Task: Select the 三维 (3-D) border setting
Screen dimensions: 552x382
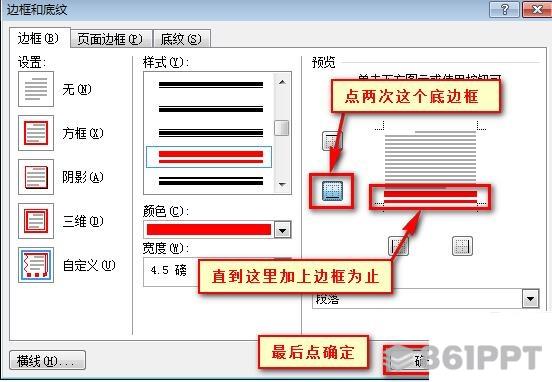Action: click(36, 221)
